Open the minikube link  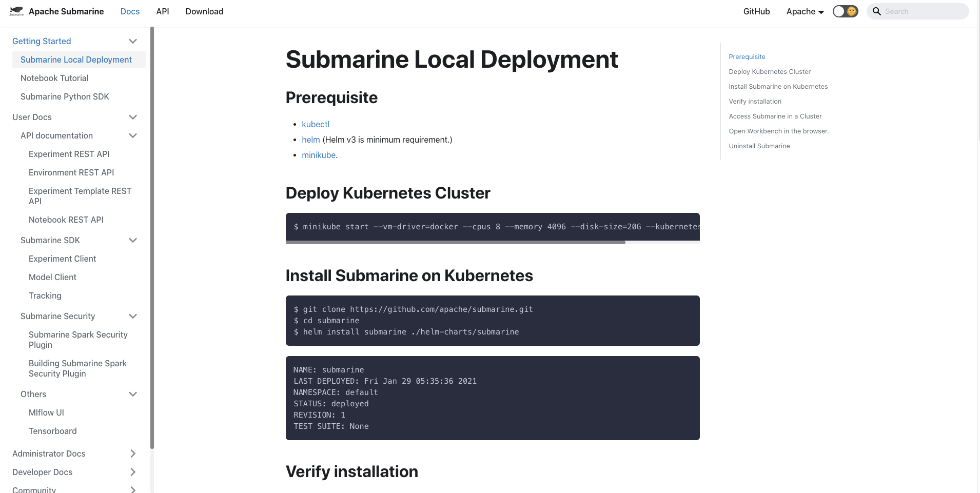pos(319,155)
